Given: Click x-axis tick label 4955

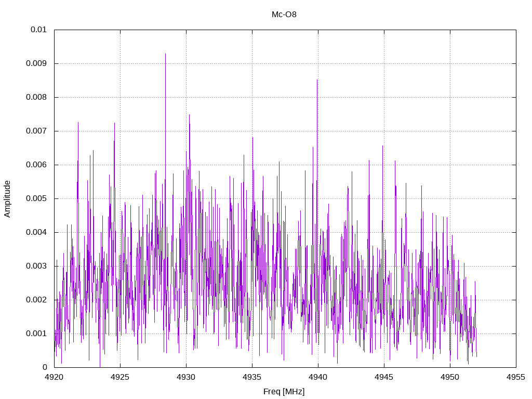Looking at the screenshot, I should click(516, 377).
